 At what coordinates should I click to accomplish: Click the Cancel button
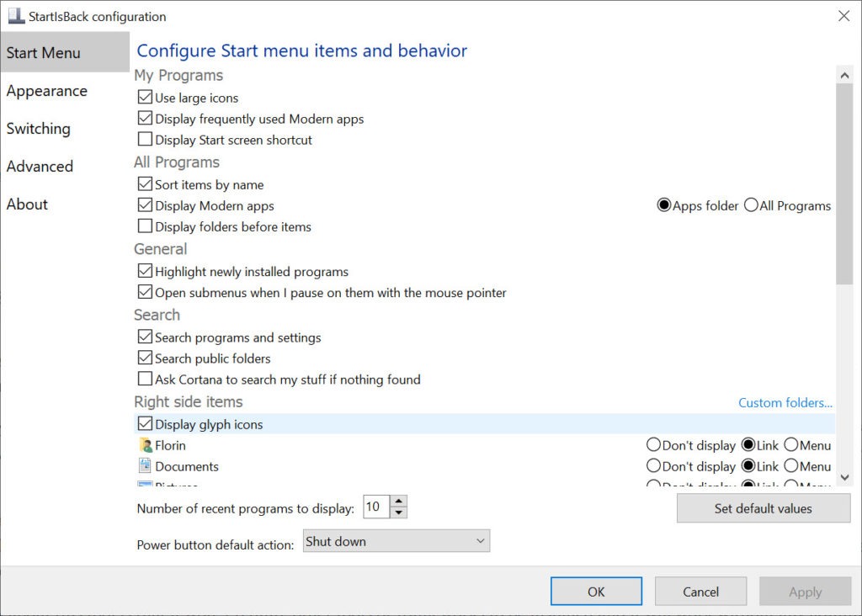[700, 592]
